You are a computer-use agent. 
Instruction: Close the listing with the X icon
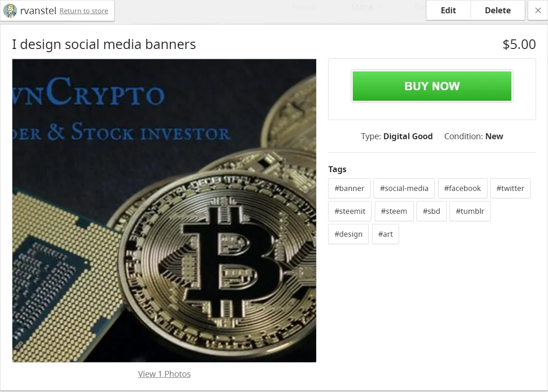click(538, 11)
